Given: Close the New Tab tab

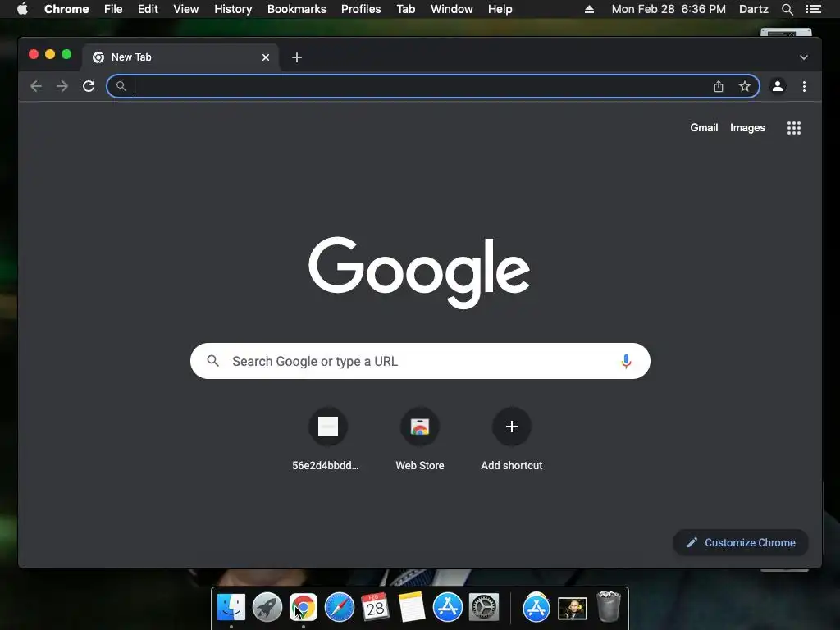Looking at the screenshot, I should pos(266,57).
